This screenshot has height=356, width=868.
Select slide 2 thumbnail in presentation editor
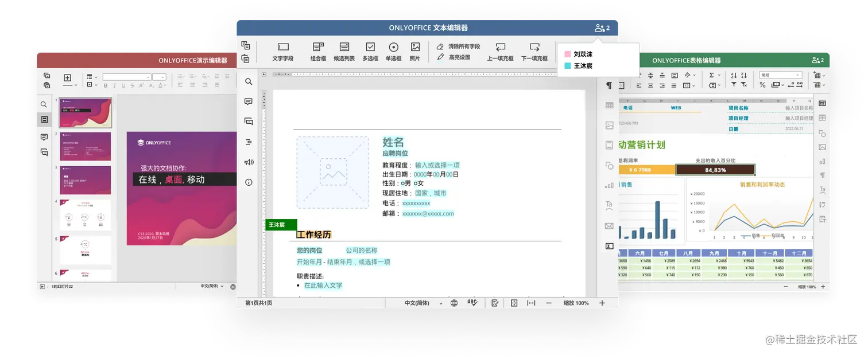(86, 147)
